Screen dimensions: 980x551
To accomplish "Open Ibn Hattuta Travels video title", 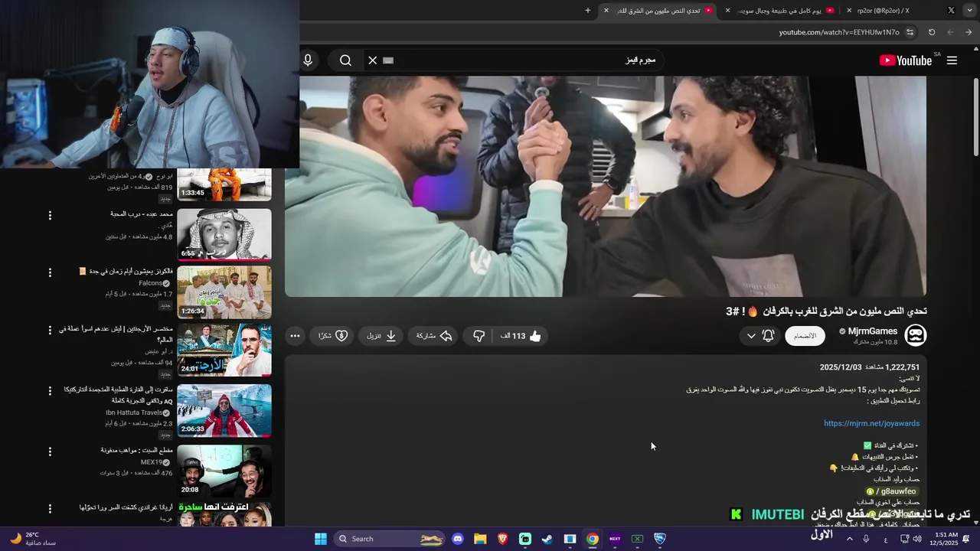I will [x=119, y=395].
